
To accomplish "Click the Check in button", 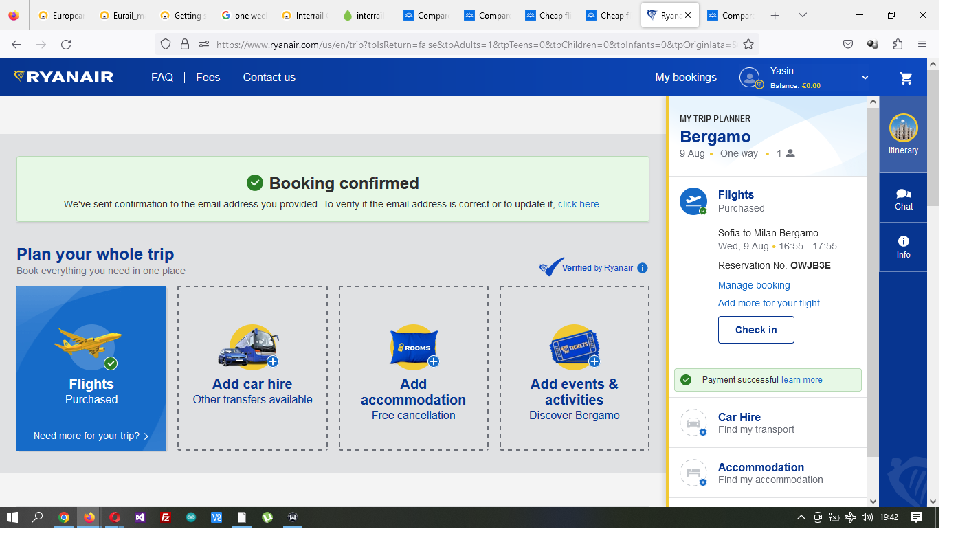I will 755,330.
